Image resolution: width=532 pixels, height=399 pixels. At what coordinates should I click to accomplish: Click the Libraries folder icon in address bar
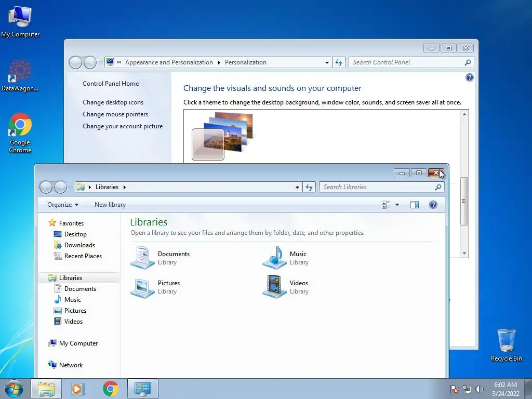[81, 187]
